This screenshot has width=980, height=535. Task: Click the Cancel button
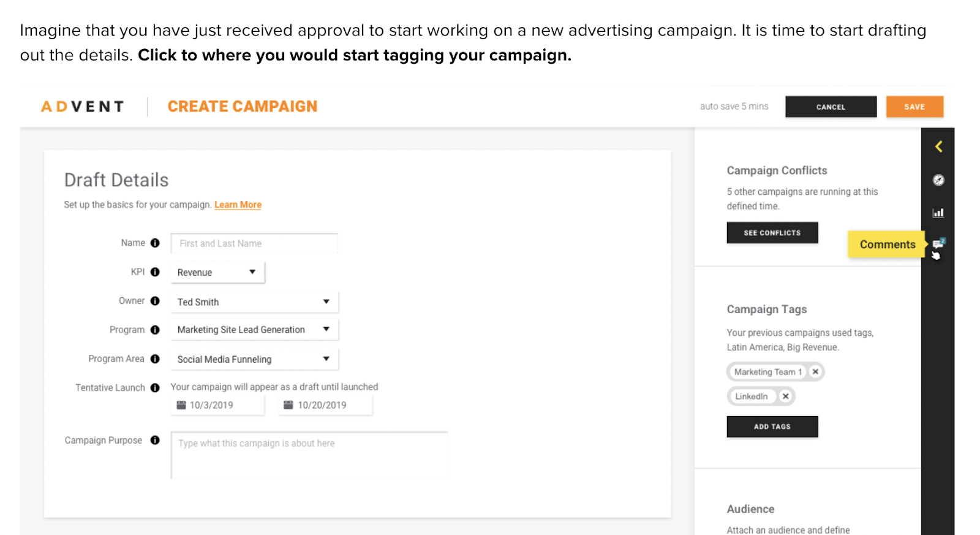pos(831,107)
